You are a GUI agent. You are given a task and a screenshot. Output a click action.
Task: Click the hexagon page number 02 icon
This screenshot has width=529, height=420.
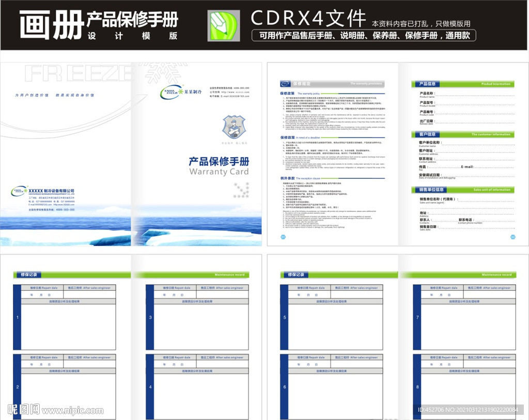pyautogui.click(x=513, y=237)
